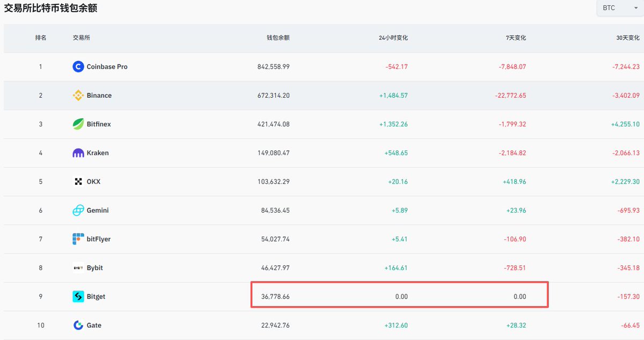644x340 pixels.
Task: Click Binance 24h change +1,484.57
Action: click(x=393, y=96)
